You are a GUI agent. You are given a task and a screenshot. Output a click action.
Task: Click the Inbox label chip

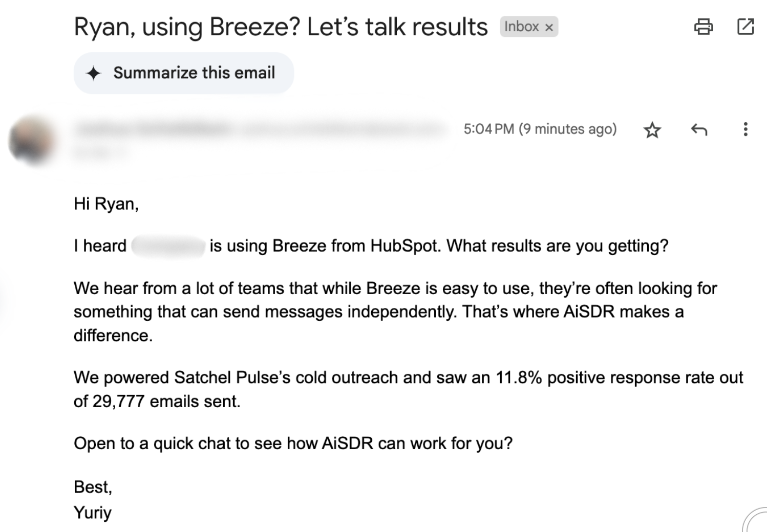click(x=521, y=27)
